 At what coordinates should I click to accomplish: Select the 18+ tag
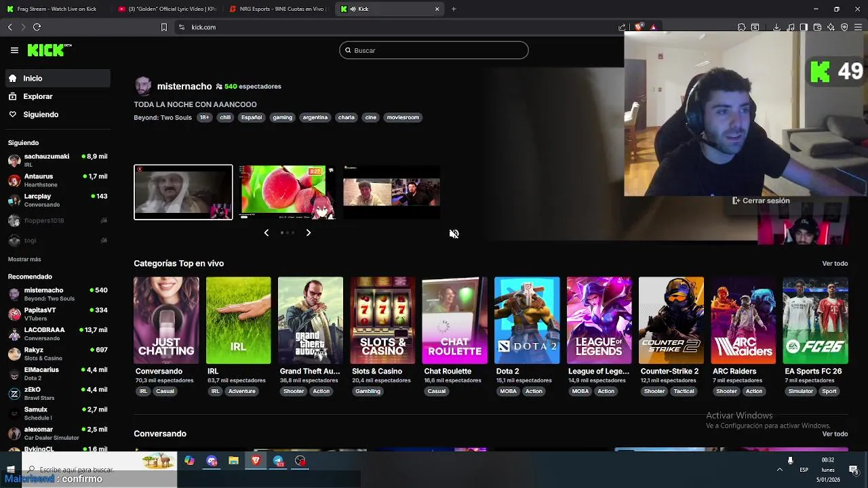203,117
